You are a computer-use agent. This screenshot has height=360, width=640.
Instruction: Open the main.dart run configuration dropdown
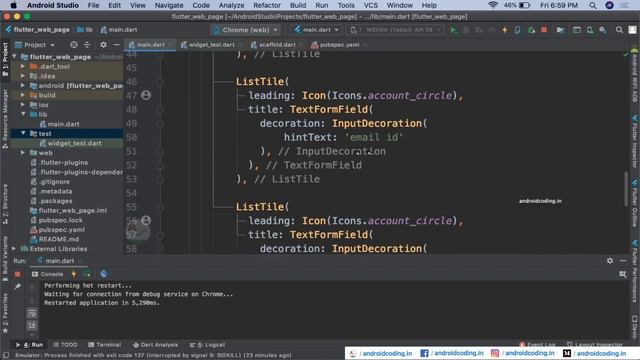click(x=317, y=30)
